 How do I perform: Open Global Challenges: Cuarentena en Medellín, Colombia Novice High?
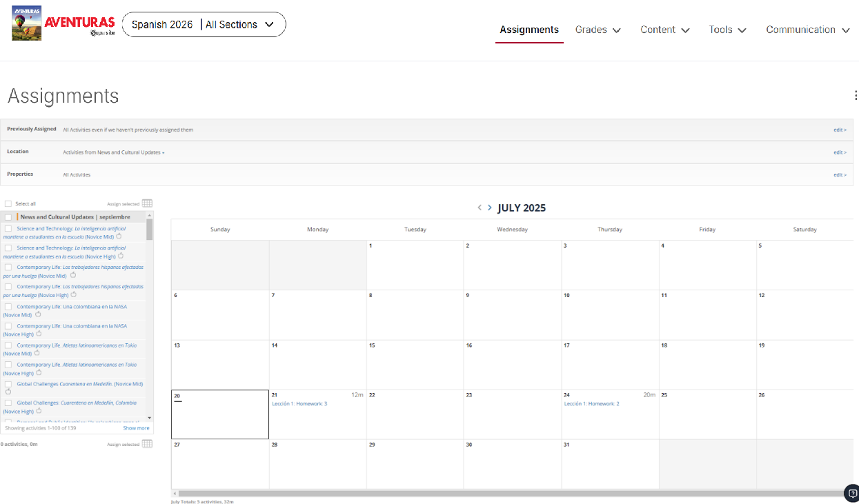(x=70, y=406)
